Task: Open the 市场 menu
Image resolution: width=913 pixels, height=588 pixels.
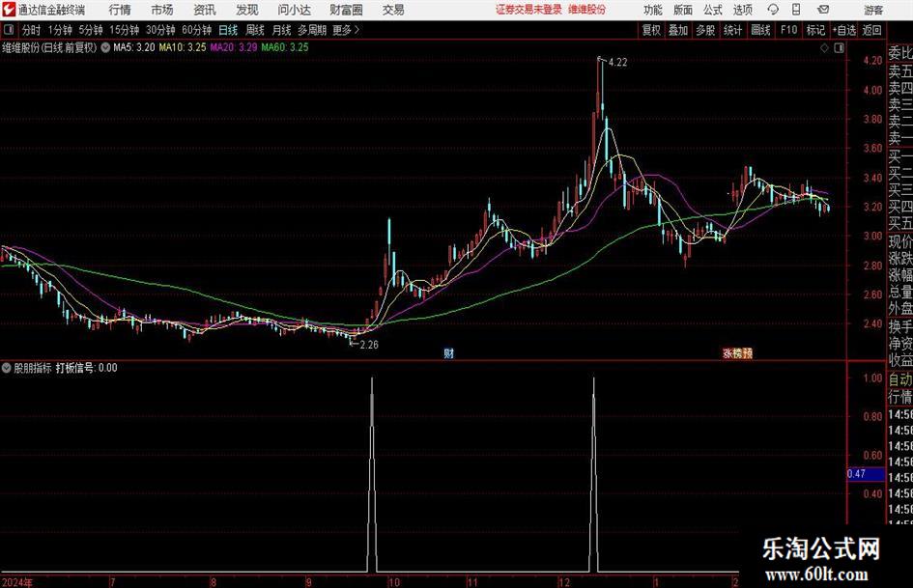Action: [162, 10]
